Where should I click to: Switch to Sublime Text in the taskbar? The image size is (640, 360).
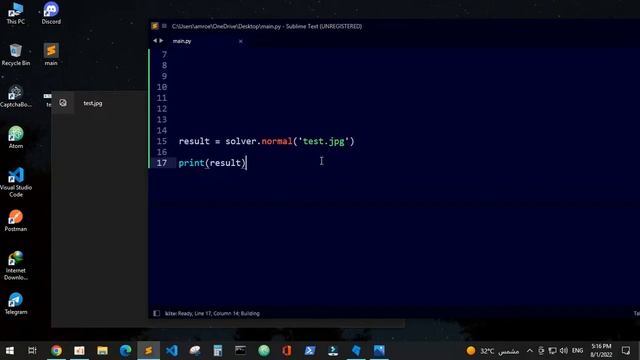coord(149,351)
